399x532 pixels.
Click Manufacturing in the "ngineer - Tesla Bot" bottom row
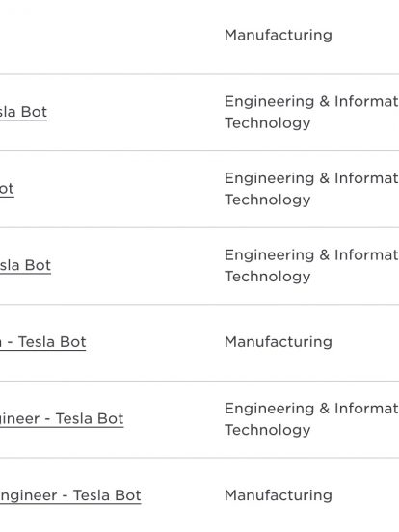(x=279, y=495)
